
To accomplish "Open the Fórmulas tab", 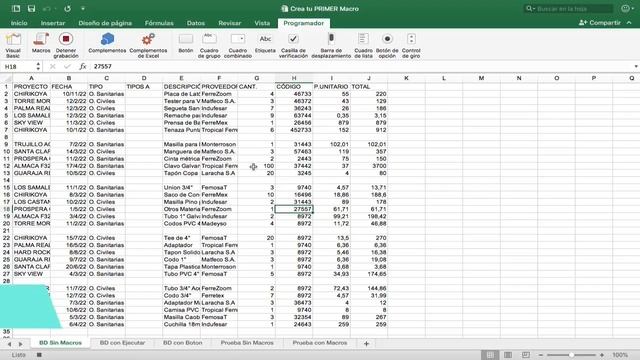I will [159, 23].
